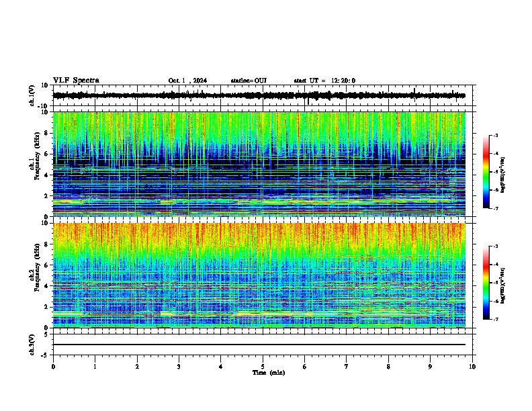Click the time axis tick label "5"
532x411 pixels.
pos(263,367)
